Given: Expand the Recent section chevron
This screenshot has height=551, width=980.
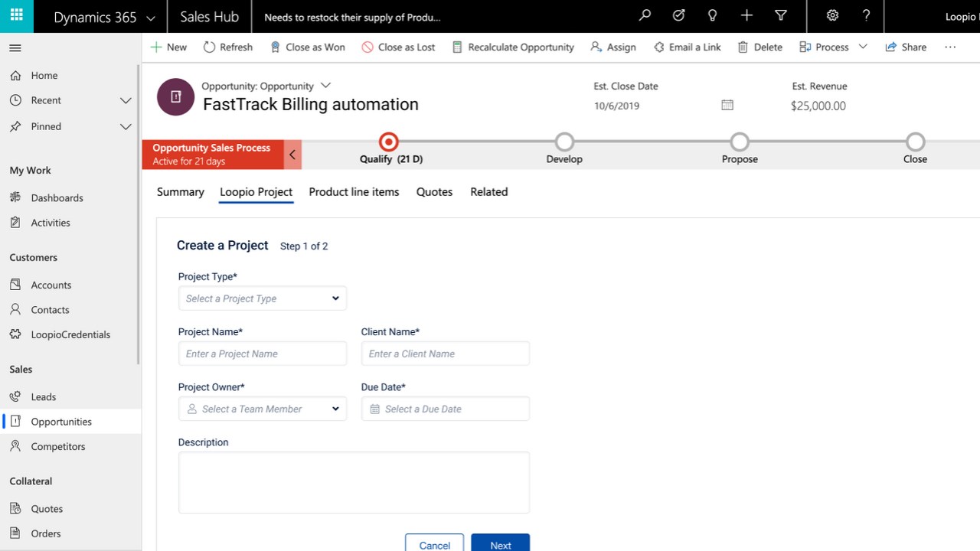Looking at the screenshot, I should (x=126, y=100).
